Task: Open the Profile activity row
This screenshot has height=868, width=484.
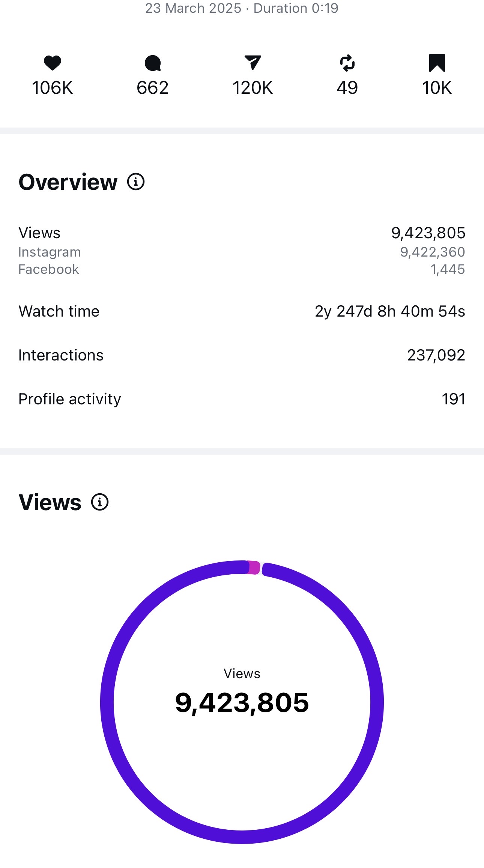Action: (x=242, y=399)
